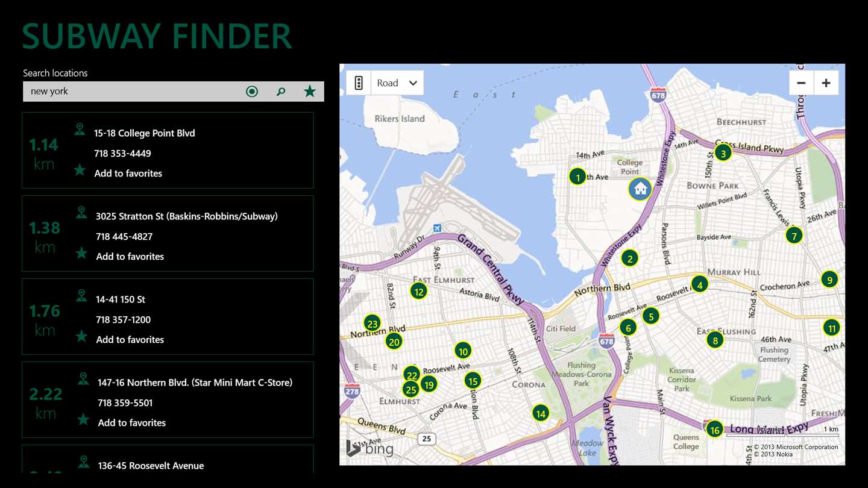The image size is (868, 488).
Task: Select map pin number 2
Action: click(x=630, y=258)
